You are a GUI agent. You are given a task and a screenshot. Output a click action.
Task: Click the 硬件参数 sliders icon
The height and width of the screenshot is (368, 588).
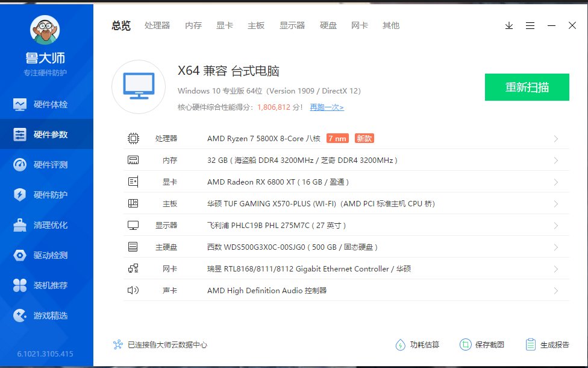click(20, 135)
